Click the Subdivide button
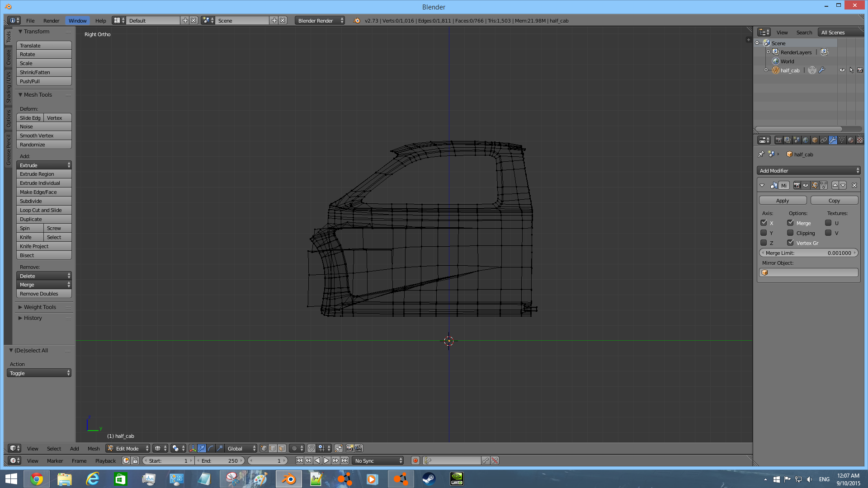This screenshot has height=488, width=868. [x=44, y=201]
